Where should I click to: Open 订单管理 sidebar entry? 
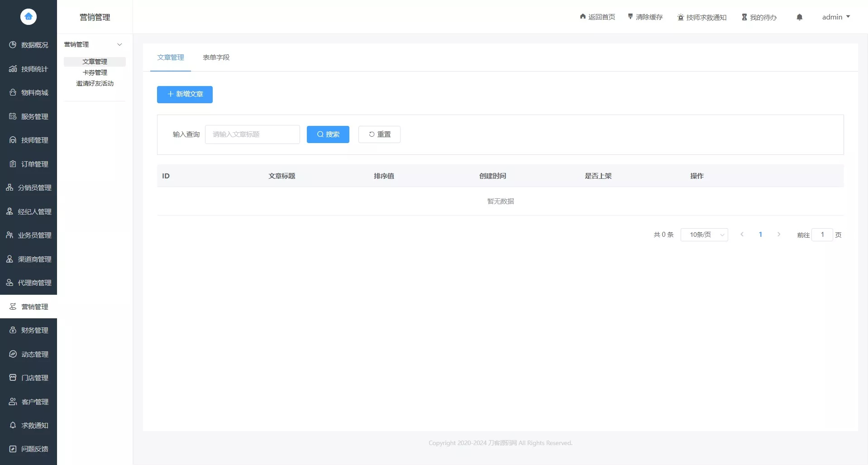pos(29,164)
